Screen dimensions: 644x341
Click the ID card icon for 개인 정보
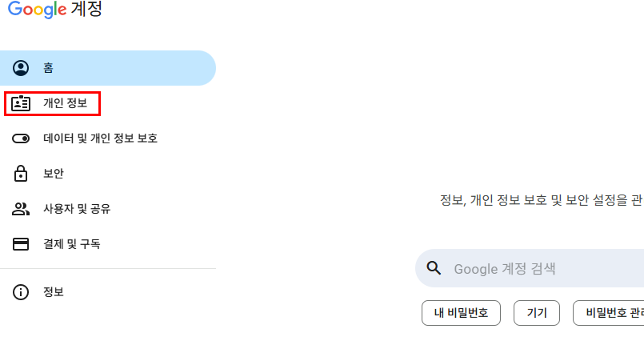tap(21, 103)
